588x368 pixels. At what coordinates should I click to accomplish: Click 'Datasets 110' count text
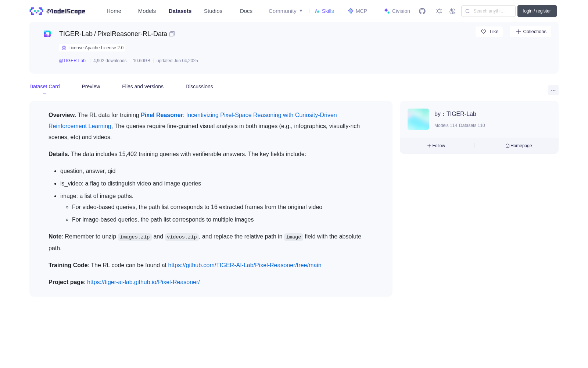472,125
